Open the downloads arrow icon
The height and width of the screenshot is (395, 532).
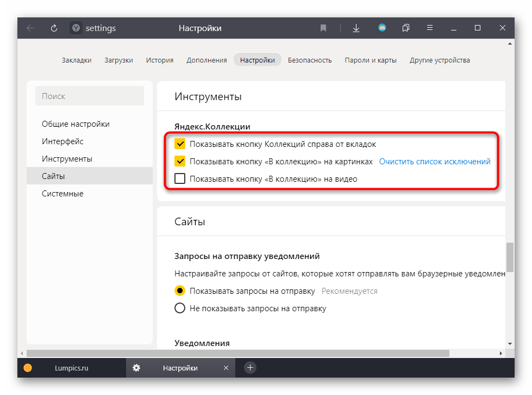[356, 28]
